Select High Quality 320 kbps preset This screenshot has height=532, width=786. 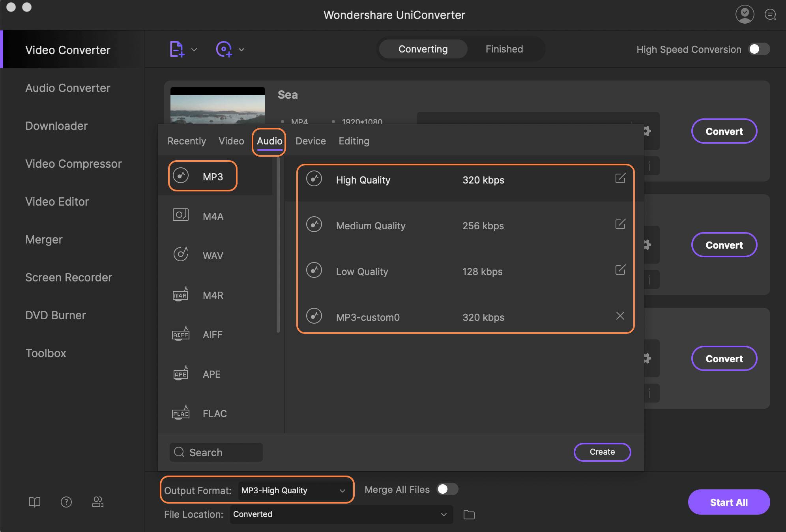(464, 179)
